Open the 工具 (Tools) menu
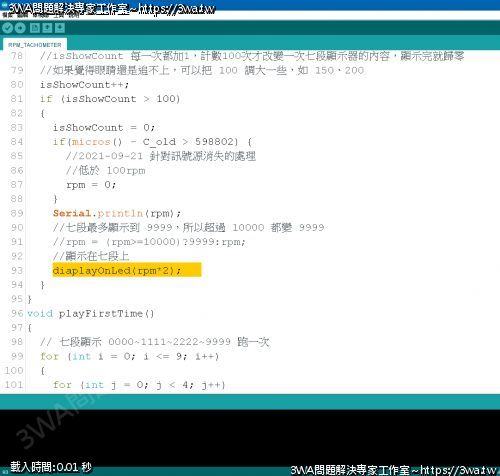 pyautogui.click(x=59, y=15)
